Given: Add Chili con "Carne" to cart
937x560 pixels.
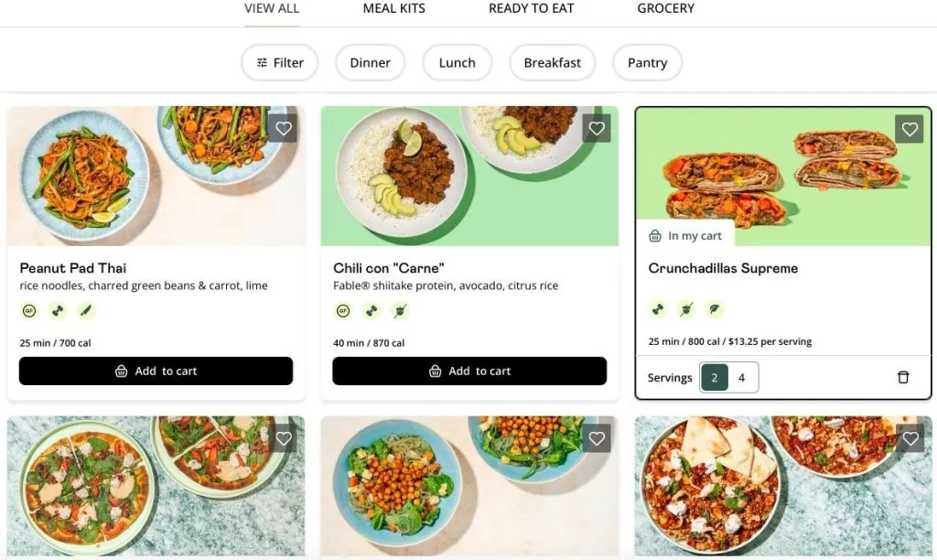Looking at the screenshot, I should tap(469, 371).
